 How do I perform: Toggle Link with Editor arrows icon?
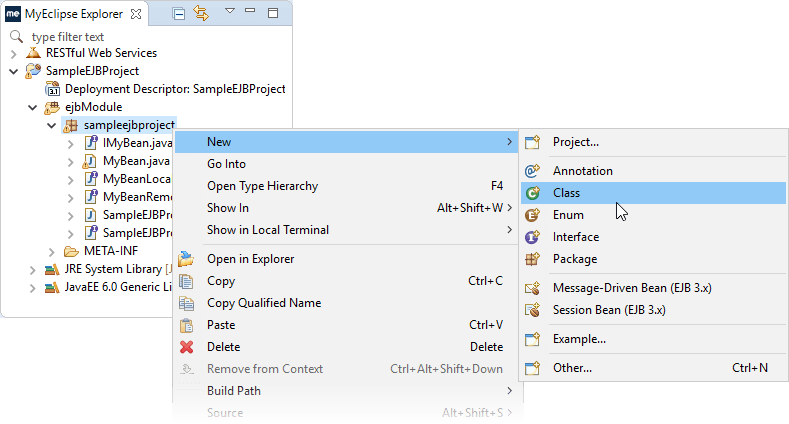click(201, 14)
